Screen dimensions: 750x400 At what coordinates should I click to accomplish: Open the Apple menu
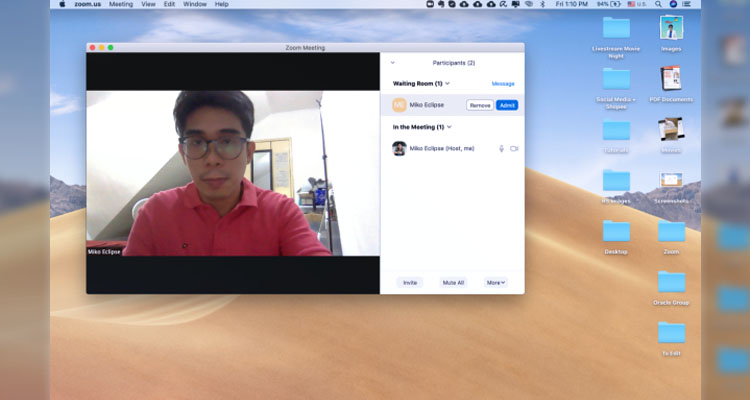(x=62, y=4)
